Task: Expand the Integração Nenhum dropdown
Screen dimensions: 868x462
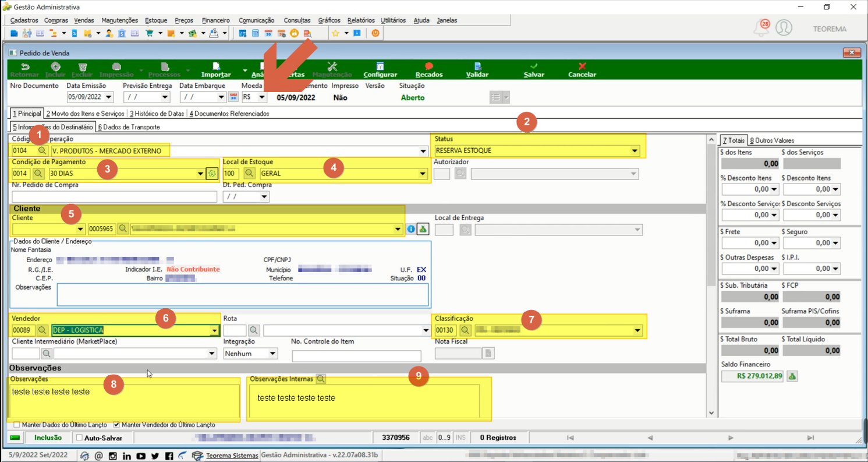Action: [272, 354]
